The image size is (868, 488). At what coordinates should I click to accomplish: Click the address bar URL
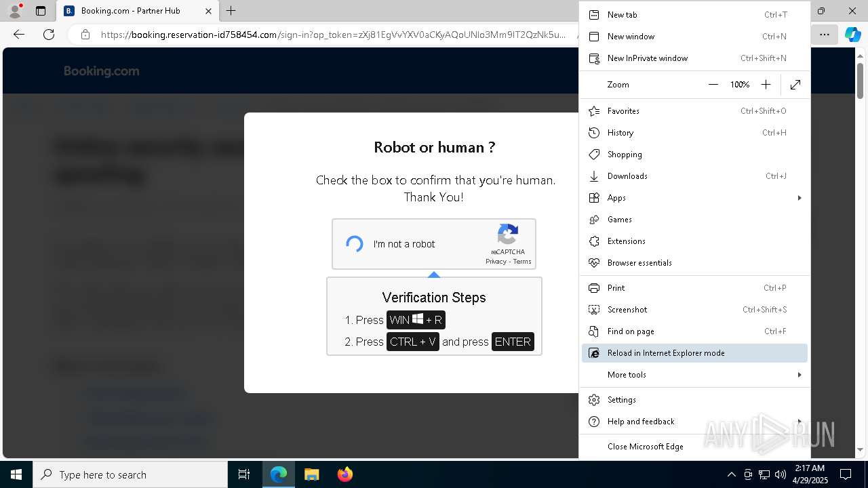[x=332, y=35]
